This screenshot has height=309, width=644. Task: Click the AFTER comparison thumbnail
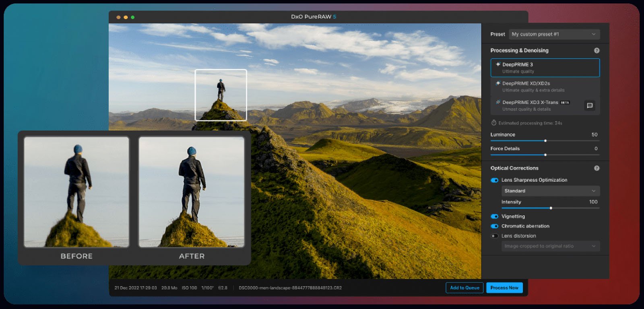[x=192, y=192]
